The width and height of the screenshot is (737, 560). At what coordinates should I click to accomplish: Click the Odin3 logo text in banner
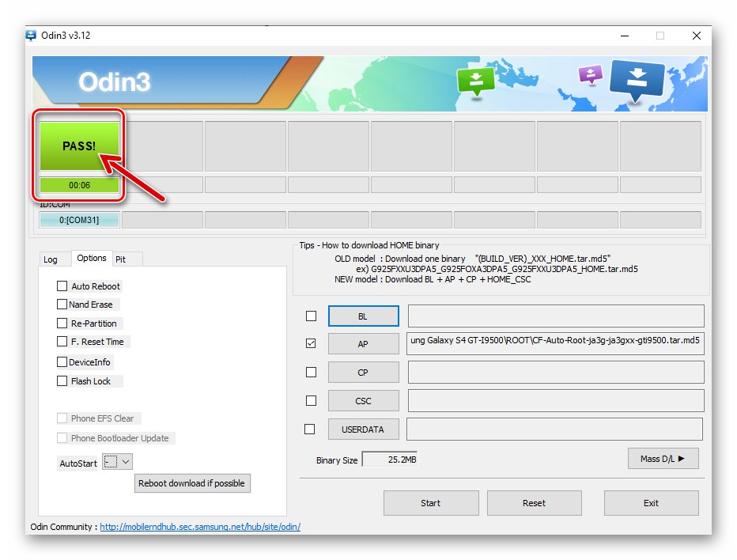114,81
